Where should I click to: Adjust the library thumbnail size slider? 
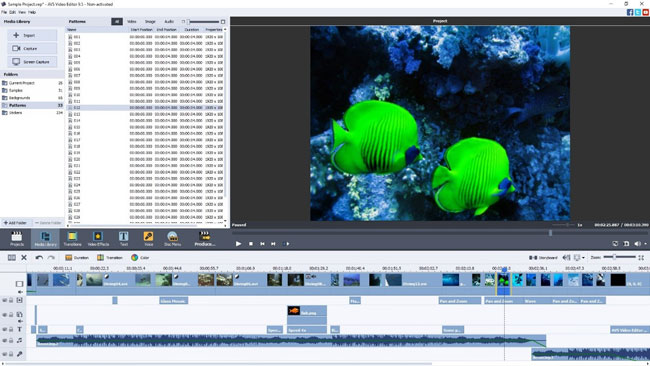(x=203, y=22)
